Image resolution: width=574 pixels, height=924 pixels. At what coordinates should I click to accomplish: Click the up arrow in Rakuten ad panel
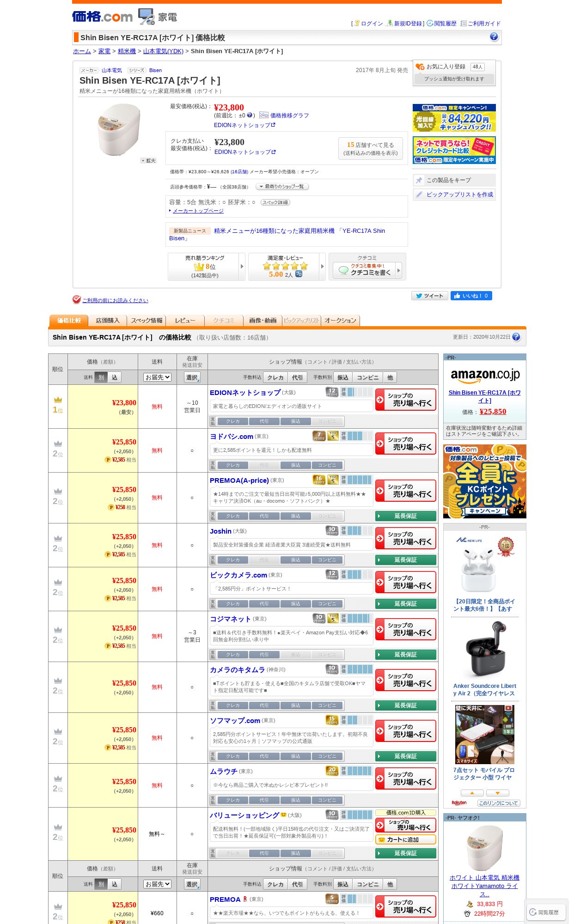click(472, 793)
